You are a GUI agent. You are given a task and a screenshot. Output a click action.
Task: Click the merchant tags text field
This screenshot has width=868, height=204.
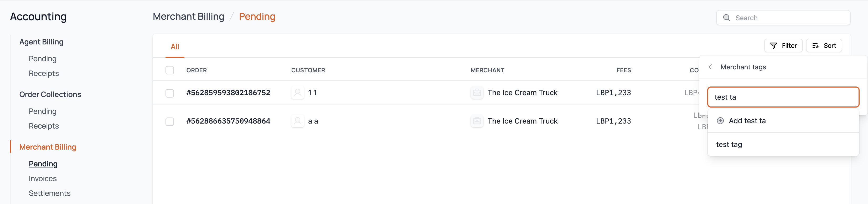783,97
